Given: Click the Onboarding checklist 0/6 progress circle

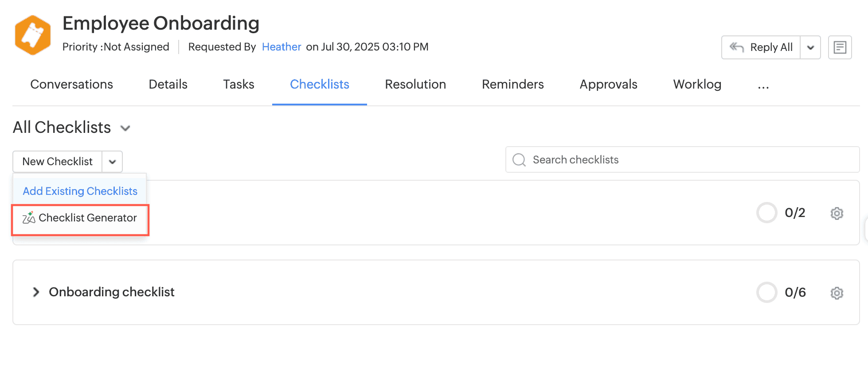Looking at the screenshot, I should 766,292.
